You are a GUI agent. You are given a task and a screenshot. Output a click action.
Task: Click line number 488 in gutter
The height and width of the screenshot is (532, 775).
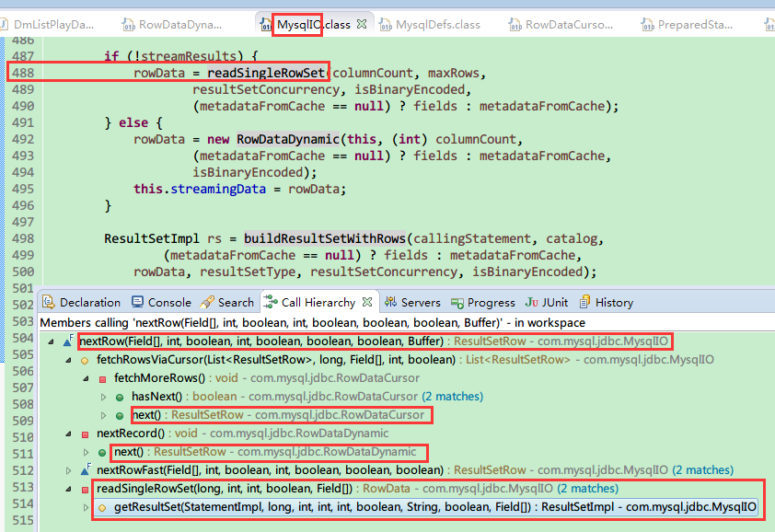point(23,74)
